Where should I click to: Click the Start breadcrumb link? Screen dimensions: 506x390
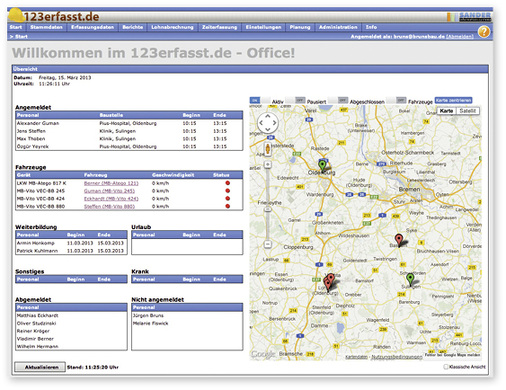click(21, 36)
